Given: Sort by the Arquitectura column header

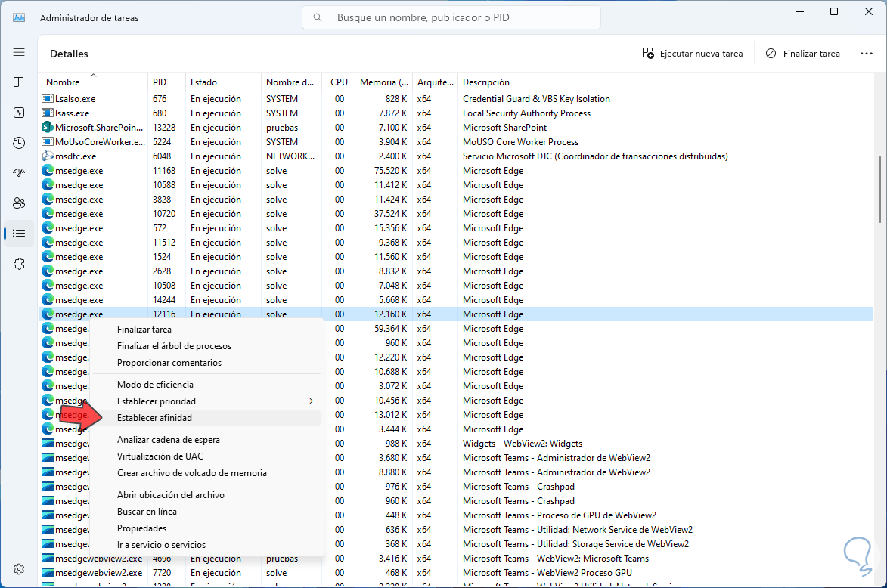Looking at the screenshot, I should (x=435, y=82).
